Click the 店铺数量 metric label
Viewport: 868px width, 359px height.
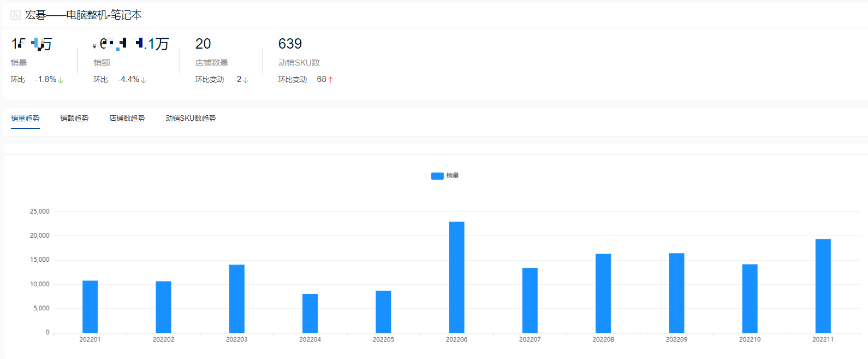(x=212, y=63)
